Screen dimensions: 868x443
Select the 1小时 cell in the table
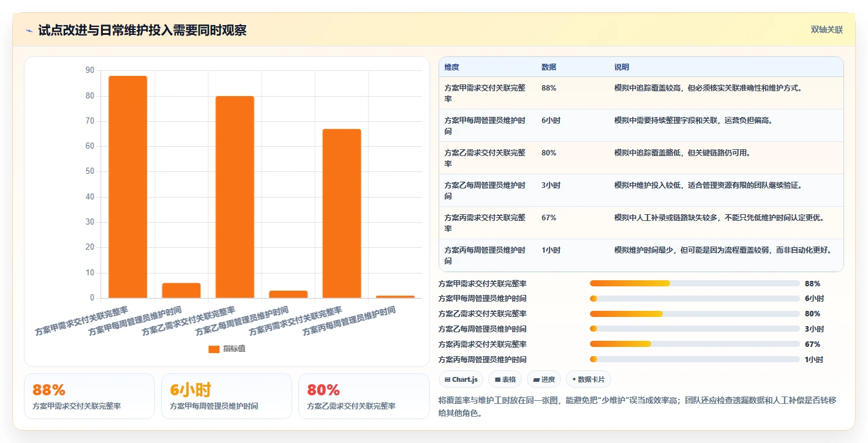551,250
